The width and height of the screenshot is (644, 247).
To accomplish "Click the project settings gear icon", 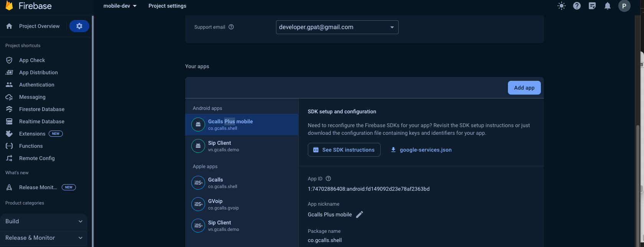I will tap(79, 26).
